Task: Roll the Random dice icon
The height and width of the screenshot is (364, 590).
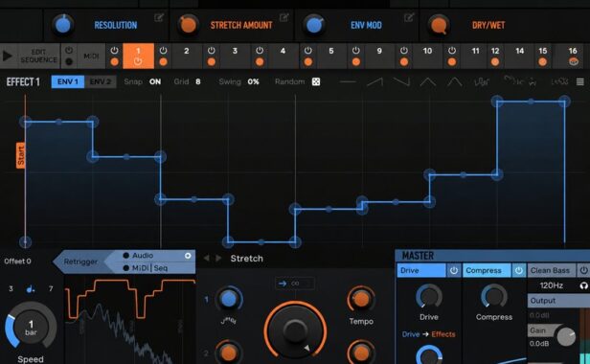Action: tap(316, 81)
